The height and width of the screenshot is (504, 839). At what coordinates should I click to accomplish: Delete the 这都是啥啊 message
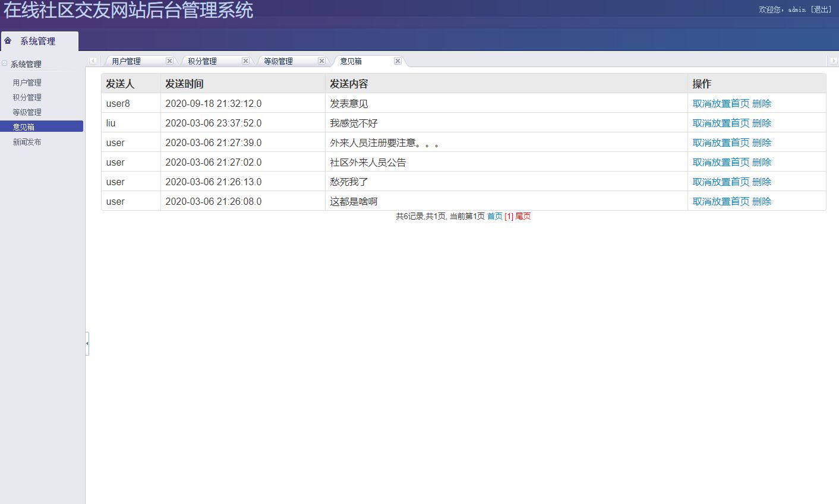(x=762, y=201)
